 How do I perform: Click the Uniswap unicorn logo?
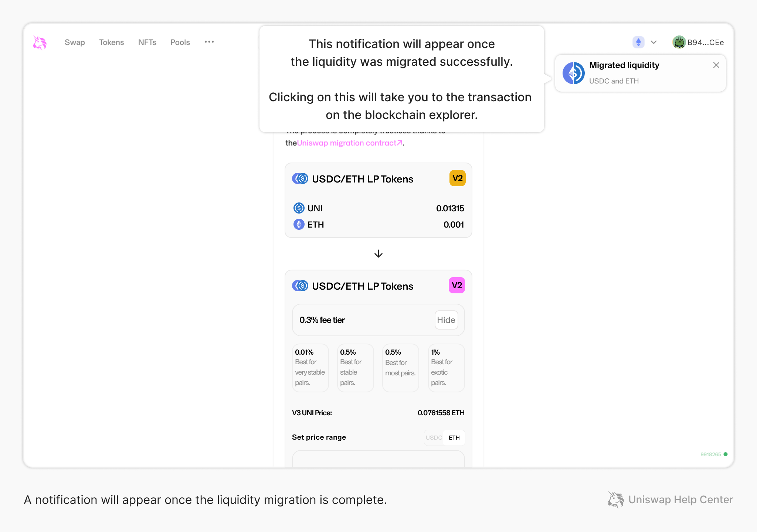(39, 42)
